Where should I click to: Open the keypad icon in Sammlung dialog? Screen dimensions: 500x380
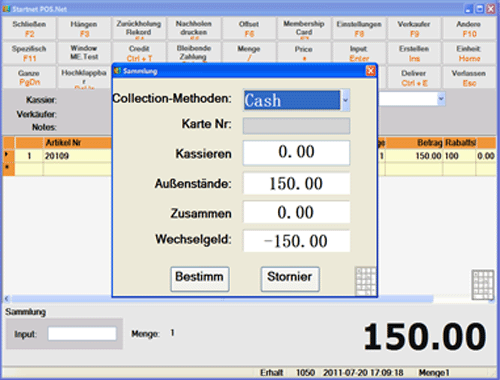click(x=366, y=281)
